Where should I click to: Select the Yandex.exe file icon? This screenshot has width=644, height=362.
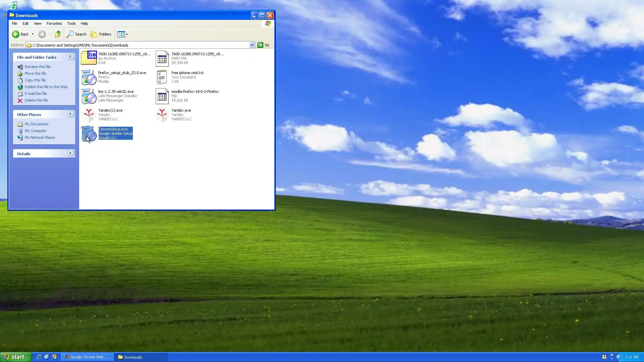click(x=162, y=115)
